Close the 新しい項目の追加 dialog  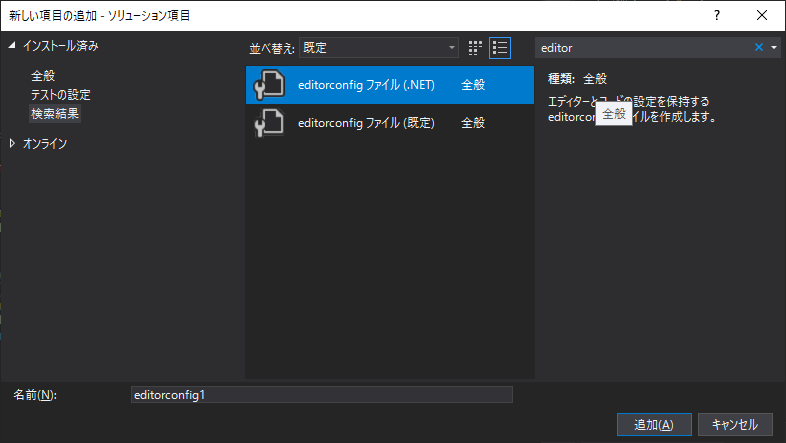point(761,16)
